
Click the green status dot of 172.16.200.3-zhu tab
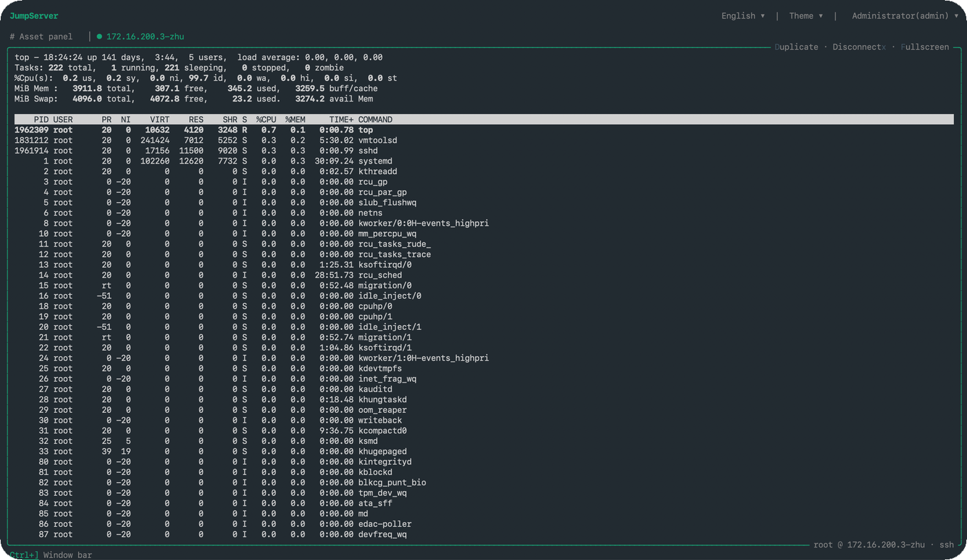[99, 37]
